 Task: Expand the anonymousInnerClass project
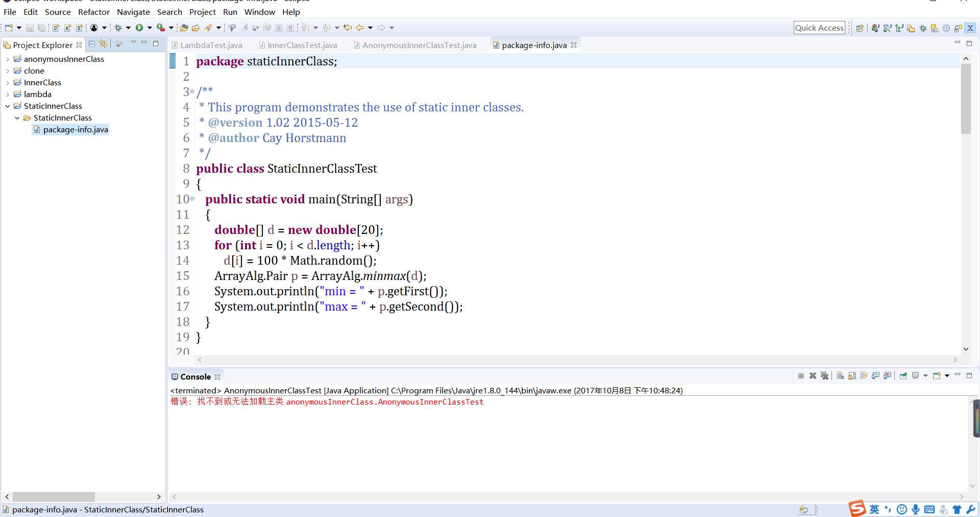click(7, 59)
